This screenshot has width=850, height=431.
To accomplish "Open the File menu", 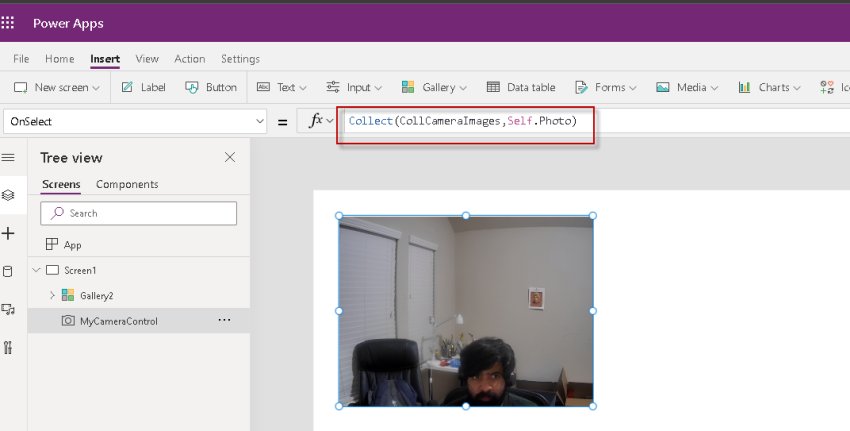I will coord(21,59).
